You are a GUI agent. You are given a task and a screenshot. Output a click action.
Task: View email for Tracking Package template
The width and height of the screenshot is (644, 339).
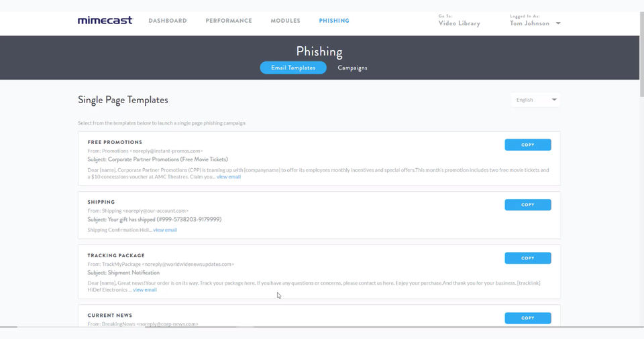tap(145, 289)
